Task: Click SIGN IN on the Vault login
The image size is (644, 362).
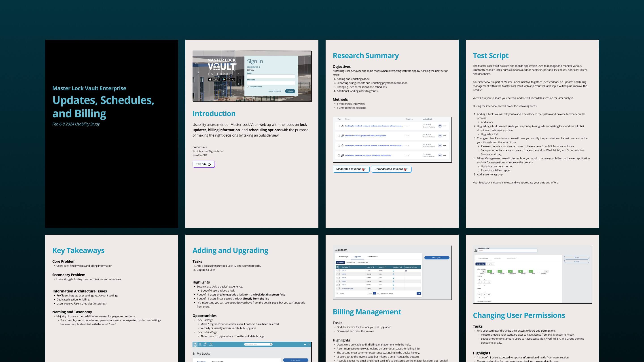Action: click(x=290, y=91)
